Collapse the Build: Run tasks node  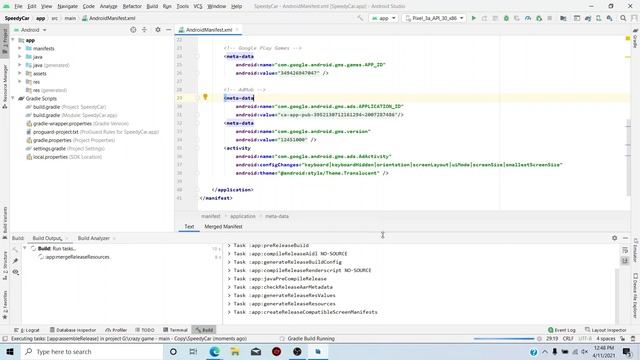25,248
